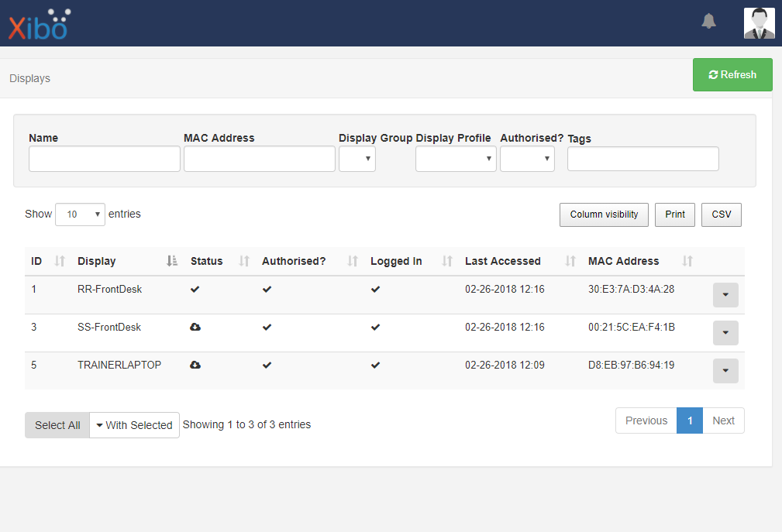782x532 pixels.
Task: Open Column visibility options
Action: tap(604, 215)
